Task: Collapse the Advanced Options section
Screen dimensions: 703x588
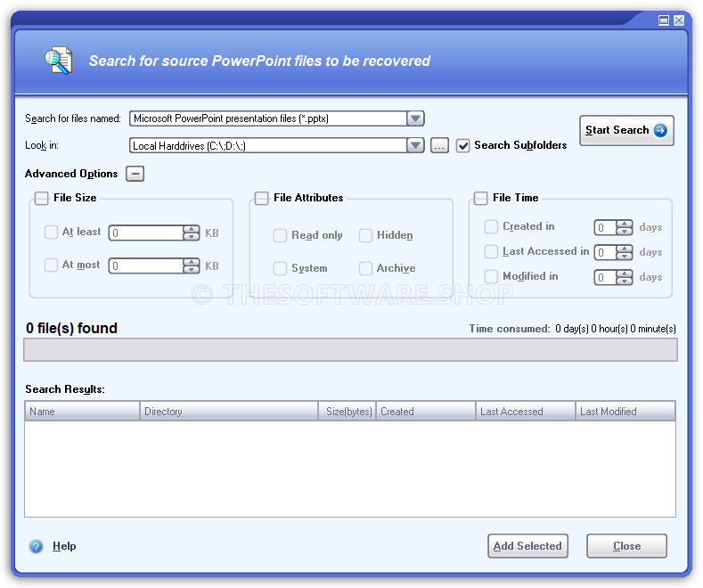Action: pyautogui.click(x=135, y=174)
